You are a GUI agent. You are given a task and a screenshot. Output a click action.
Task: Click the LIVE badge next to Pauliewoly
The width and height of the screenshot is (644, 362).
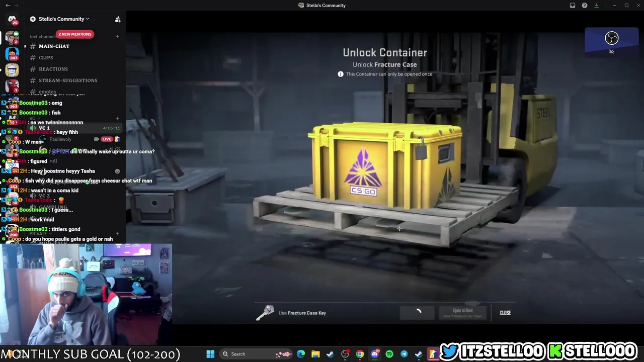point(107,139)
